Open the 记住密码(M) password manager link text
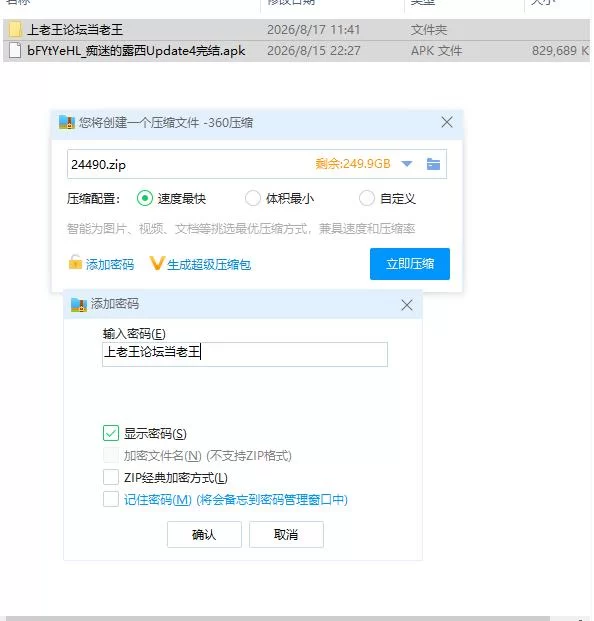 pos(236,500)
